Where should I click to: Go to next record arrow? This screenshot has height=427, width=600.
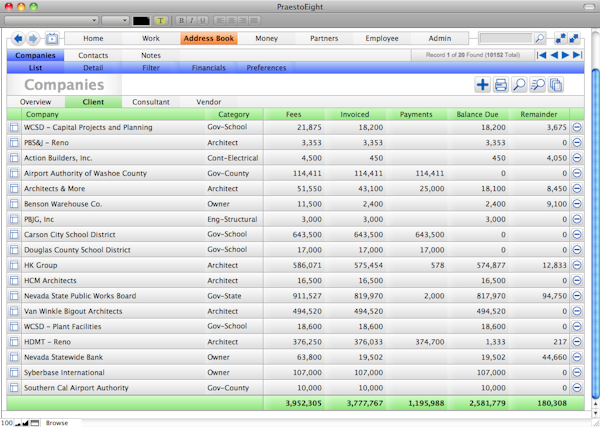click(565, 55)
